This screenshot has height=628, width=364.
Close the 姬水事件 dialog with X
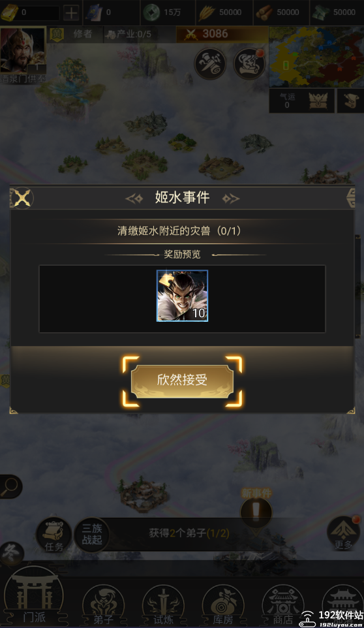22,197
